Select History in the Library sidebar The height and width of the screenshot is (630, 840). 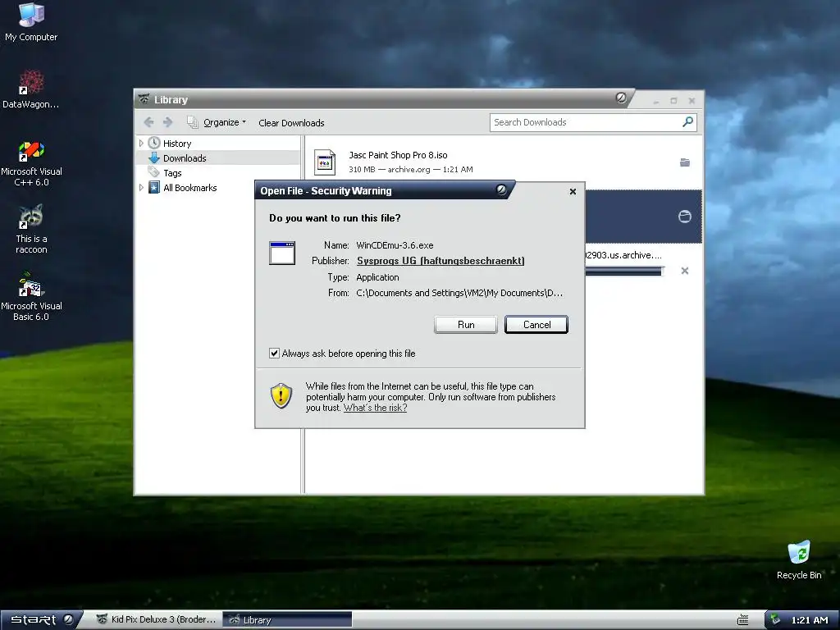tap(177, 143)
